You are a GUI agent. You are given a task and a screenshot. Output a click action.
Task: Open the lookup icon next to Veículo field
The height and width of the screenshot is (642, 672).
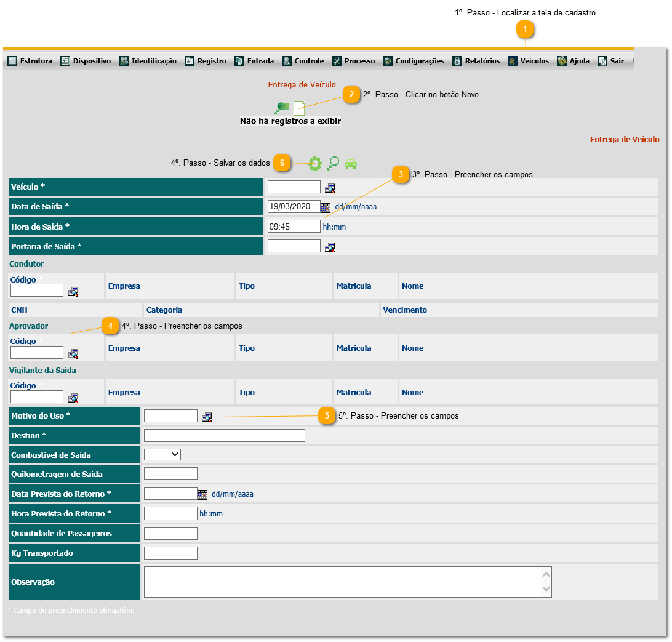(330, 188)
